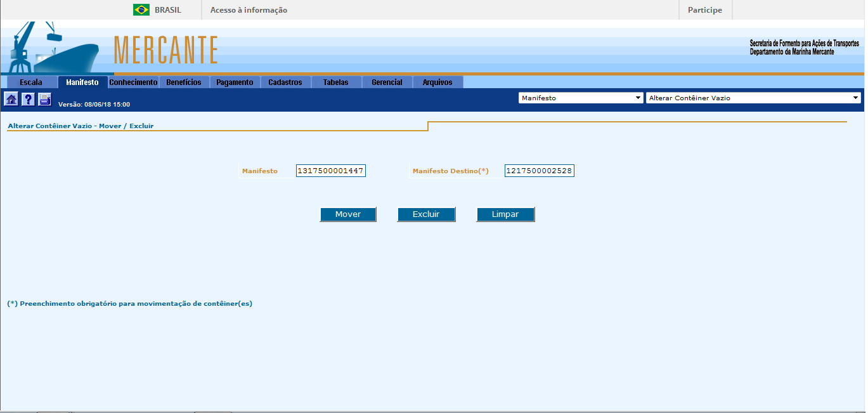Select the Arquivos tab
868x413 pixels.
tap(437, 82)
